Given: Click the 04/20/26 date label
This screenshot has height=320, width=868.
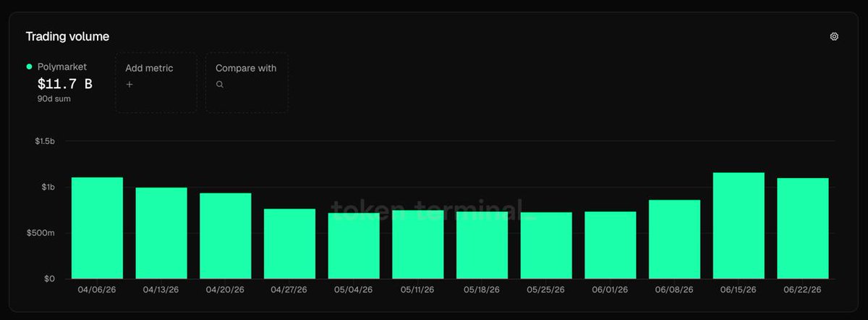Looking at the screenshot, I should pyautogui.click(x=226, y=290).
